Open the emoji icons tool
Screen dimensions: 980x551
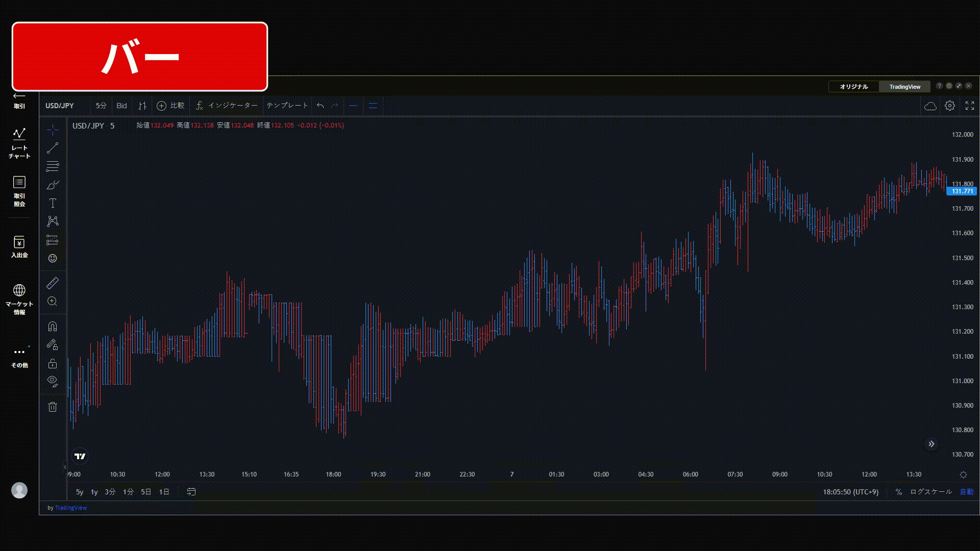point(53,258)
